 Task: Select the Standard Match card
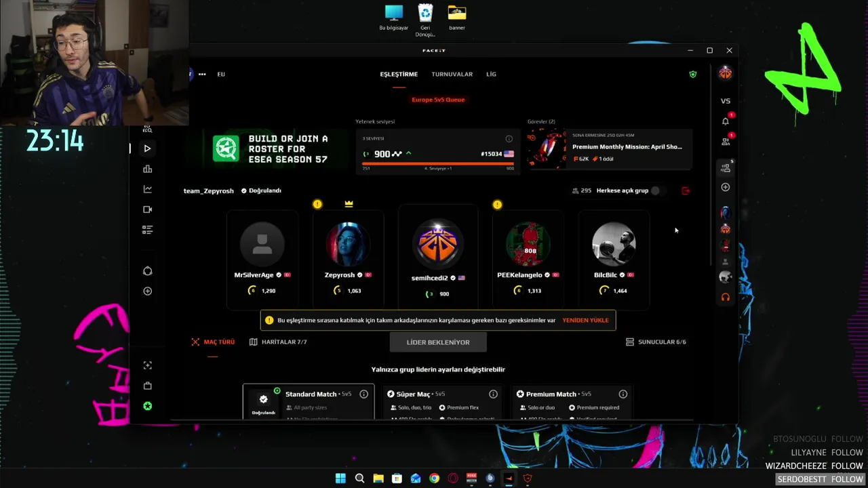(x=309, y=401)
